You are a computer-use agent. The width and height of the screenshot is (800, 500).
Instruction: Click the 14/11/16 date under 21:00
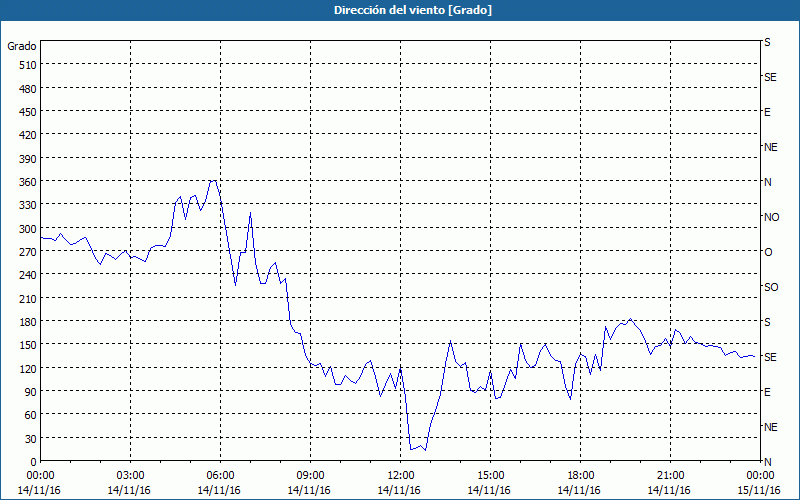click(669, 490)
